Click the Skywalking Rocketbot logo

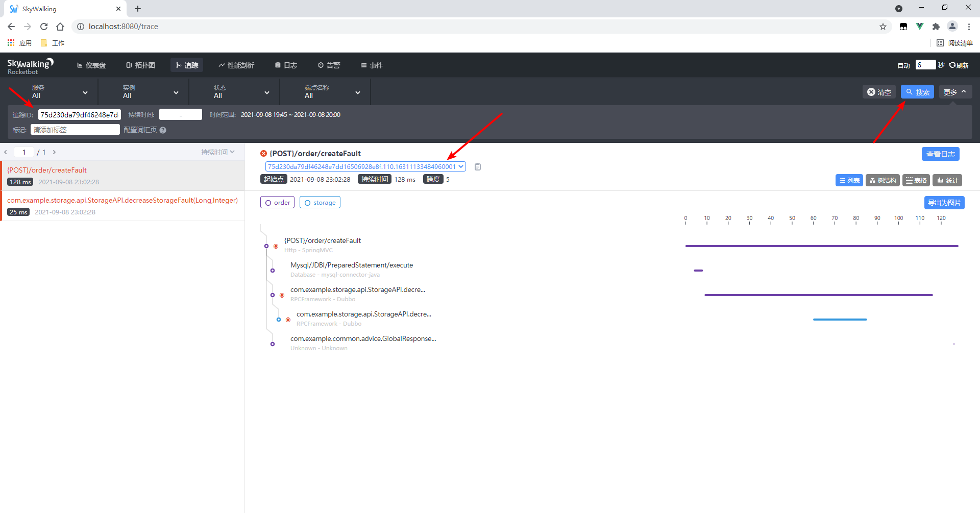pos(31,66)
